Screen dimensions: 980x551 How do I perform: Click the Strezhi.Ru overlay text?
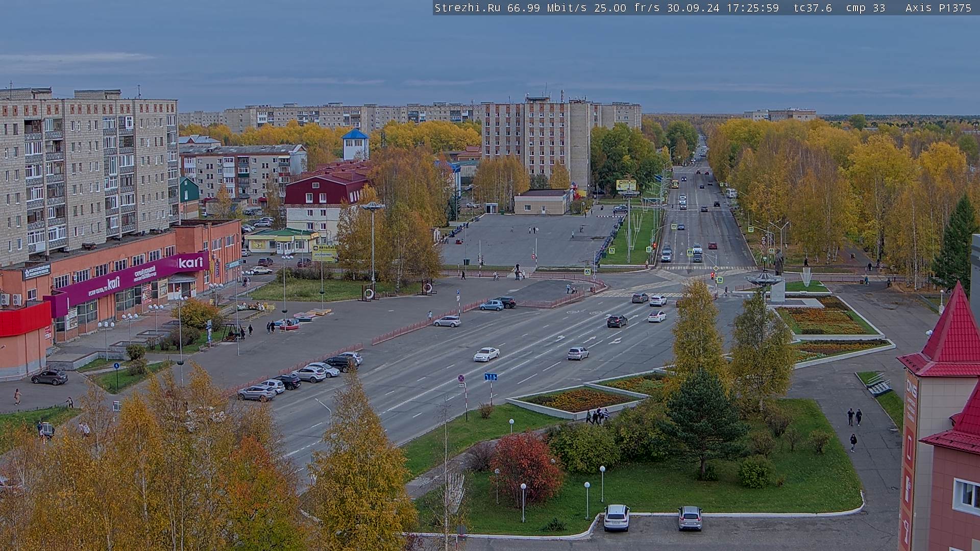(468, 8)
